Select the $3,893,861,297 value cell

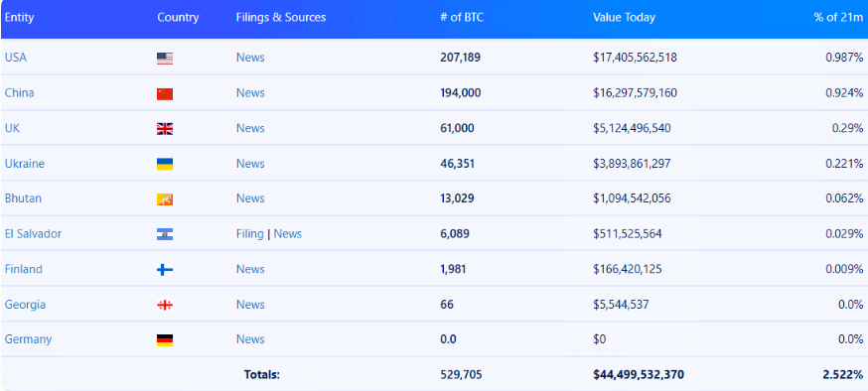(x=632, y=163)
